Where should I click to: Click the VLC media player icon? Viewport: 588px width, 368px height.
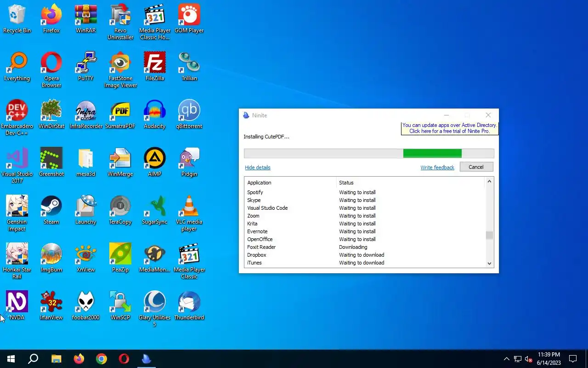(x=189, y=213)
